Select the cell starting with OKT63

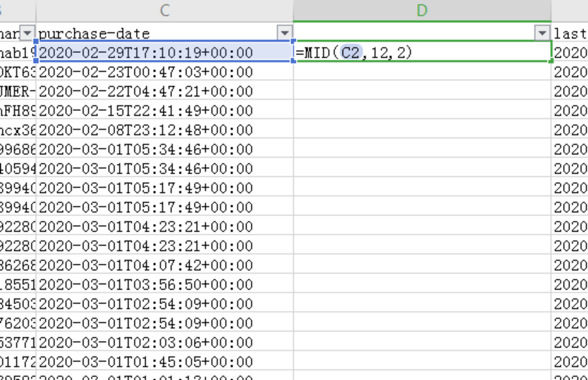click(18, 72)
